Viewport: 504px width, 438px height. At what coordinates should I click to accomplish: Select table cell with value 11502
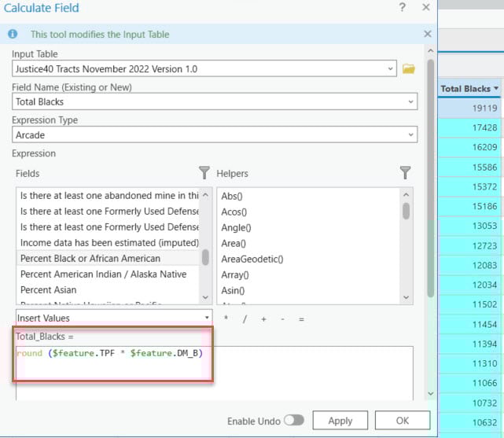click(x=469, y=304)
